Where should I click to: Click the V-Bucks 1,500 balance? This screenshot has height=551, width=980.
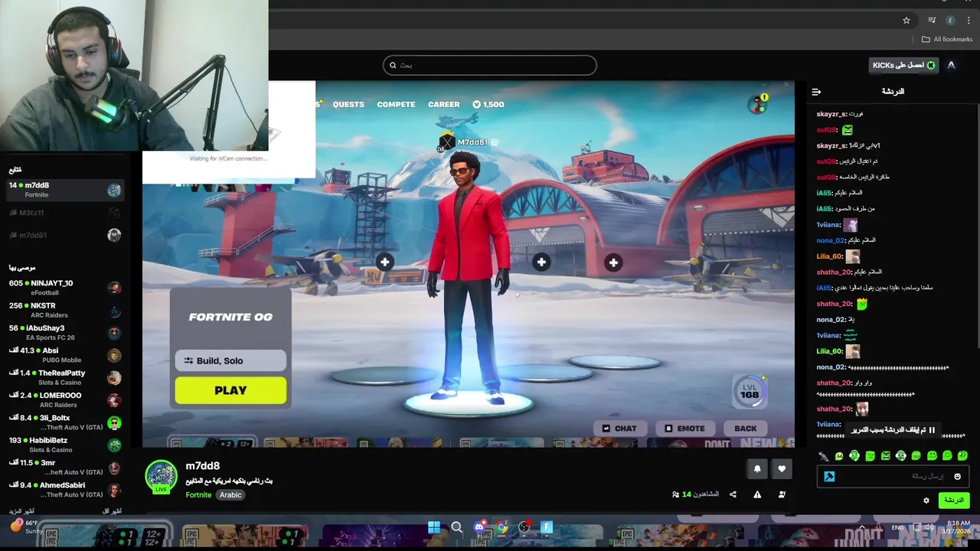tap(488, 104)
